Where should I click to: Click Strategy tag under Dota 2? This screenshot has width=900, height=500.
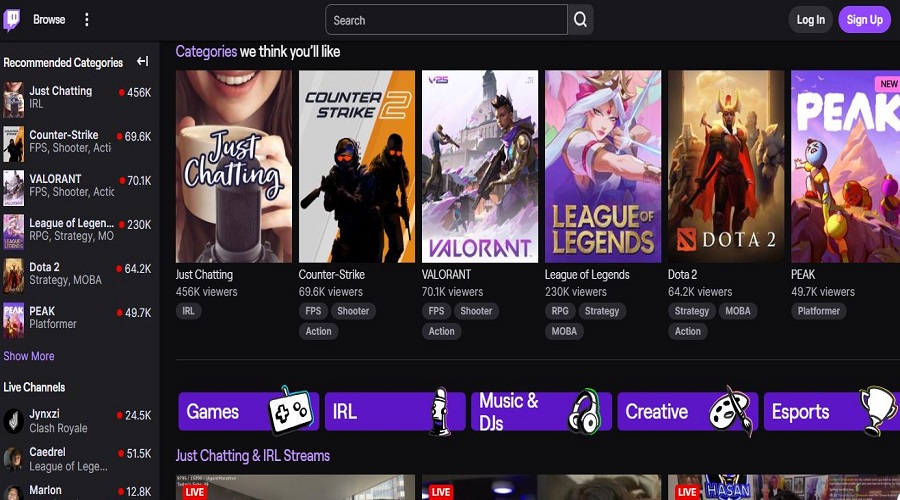tap(692, 311)
